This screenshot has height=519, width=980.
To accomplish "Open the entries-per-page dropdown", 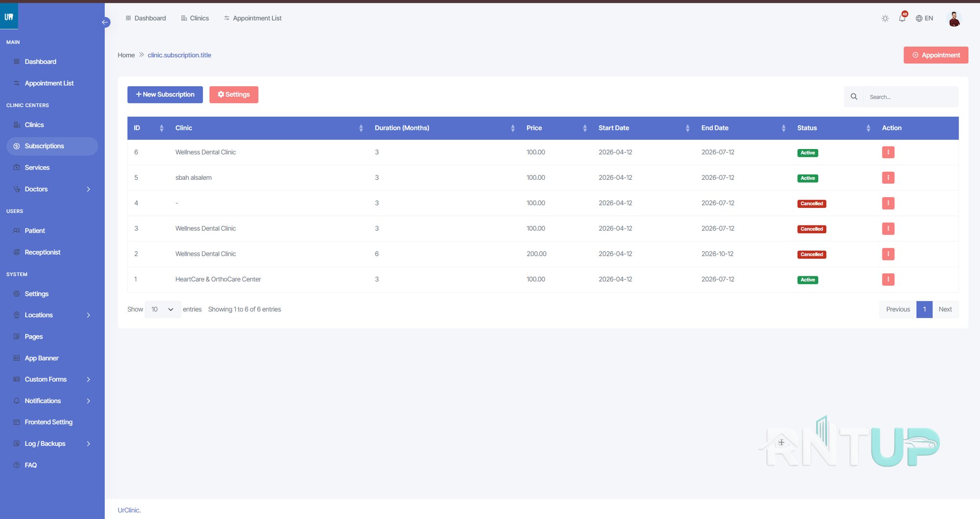I will tap(163, 309).
